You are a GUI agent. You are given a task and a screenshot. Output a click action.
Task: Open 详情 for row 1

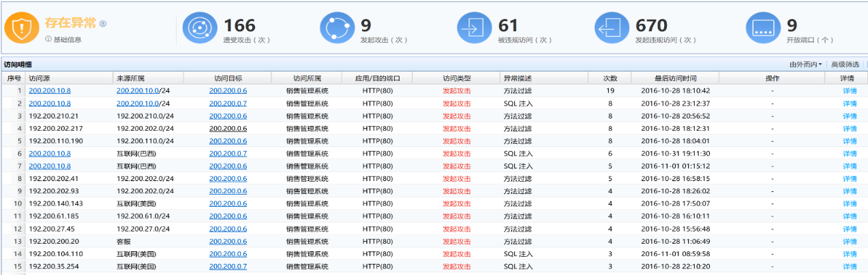pyautogui.click(x=849, y=91)
